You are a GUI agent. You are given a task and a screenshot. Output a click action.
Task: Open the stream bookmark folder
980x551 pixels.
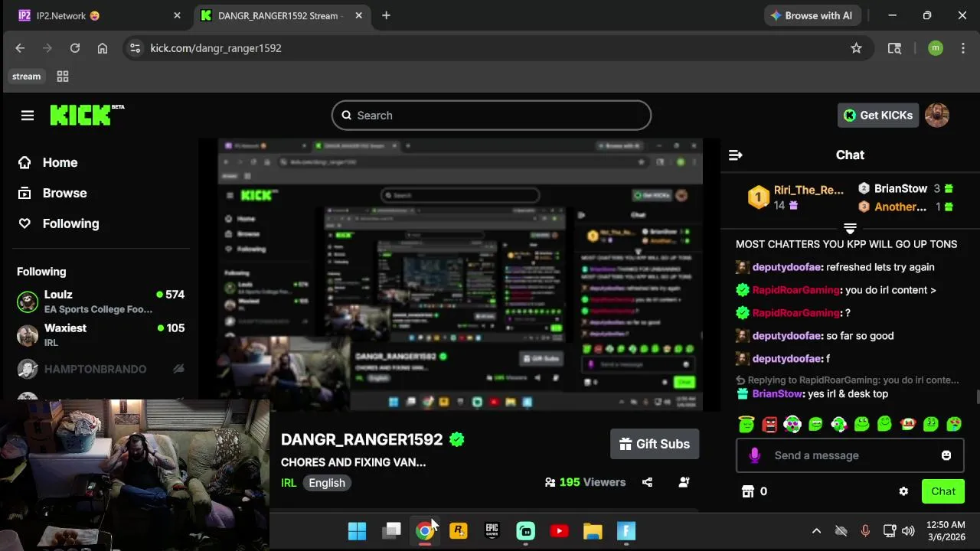coord(26,77)
